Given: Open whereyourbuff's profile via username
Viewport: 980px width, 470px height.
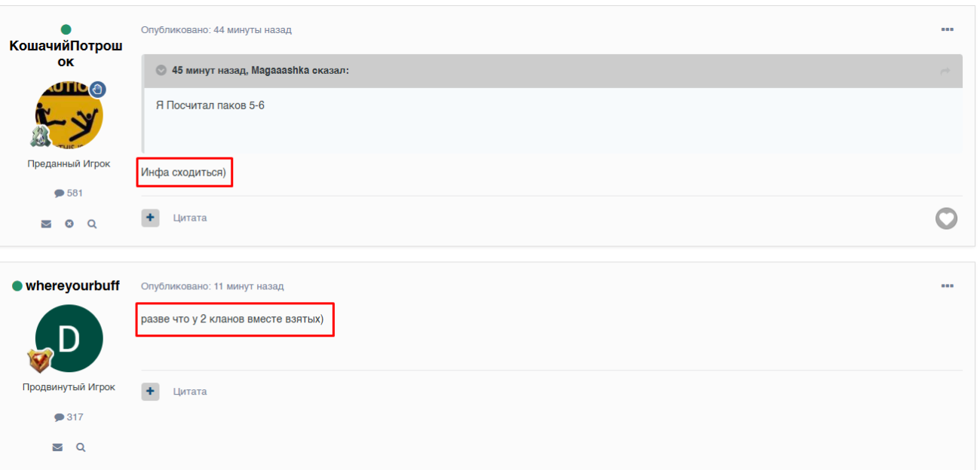Looking at the screenshot, I should click(72, 286).
